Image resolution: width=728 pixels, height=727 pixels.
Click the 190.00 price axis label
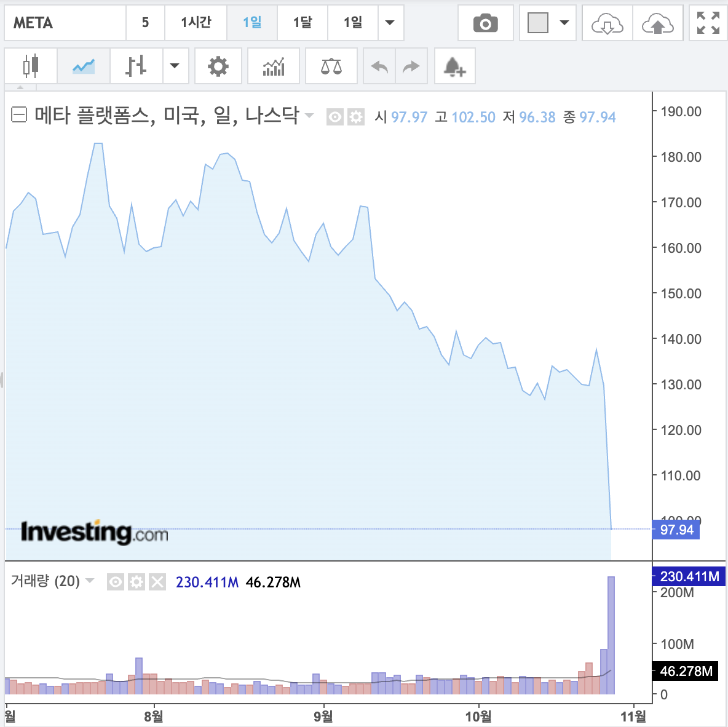click(681, 111)
